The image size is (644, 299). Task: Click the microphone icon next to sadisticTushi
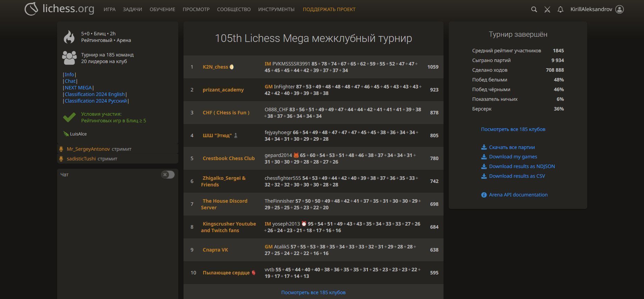coord(61,159)
